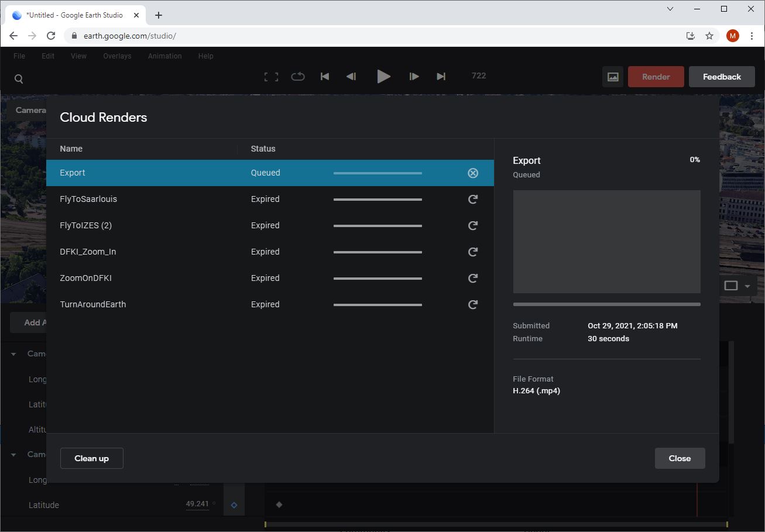This screenshot has width=765, height=532.
Task: Open the Feedback button
Action: (722, 77)
